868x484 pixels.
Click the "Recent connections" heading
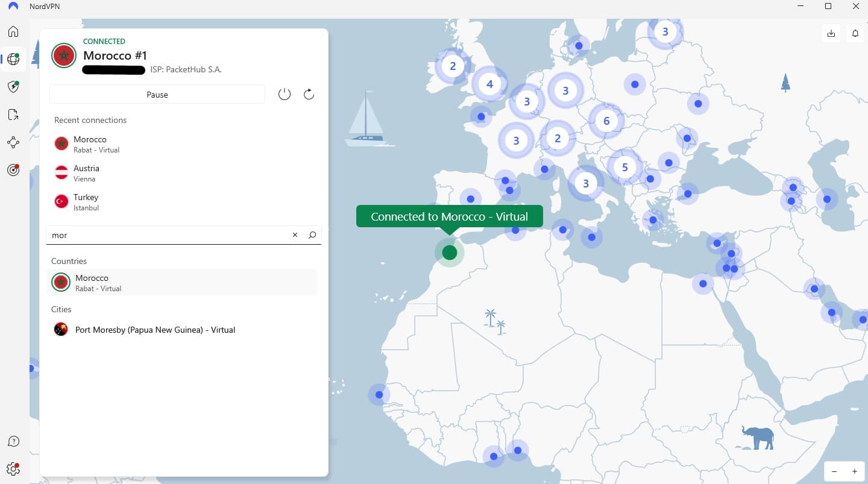90,120
